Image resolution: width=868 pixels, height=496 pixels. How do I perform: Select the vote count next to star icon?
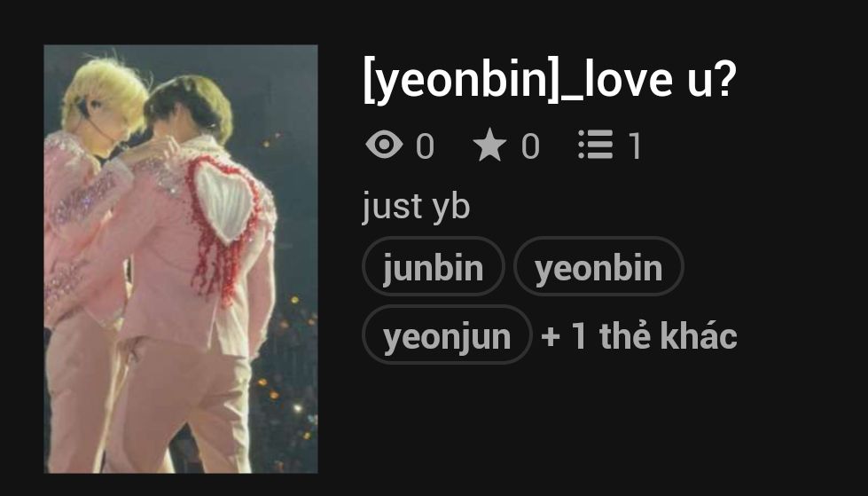click(x=530, y=147)
